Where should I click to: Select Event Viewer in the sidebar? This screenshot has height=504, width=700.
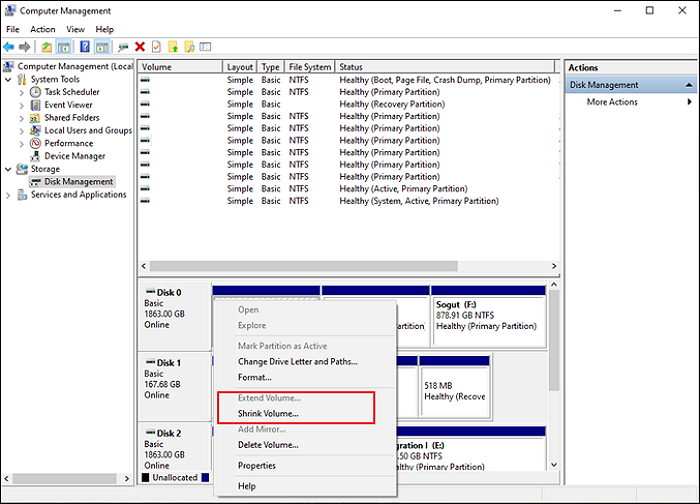[x=68, y=104]
